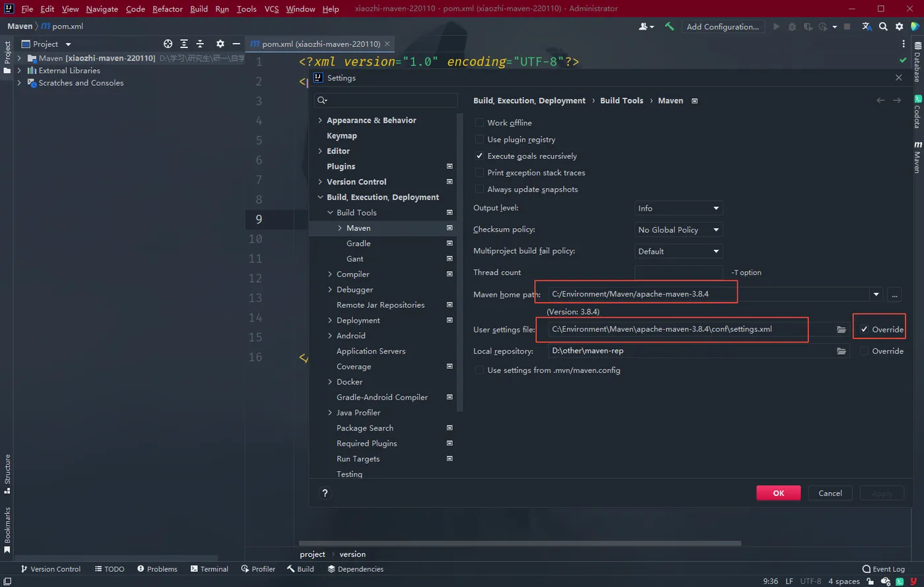924x587 pixels.
Task: Select Plugins in settings tree
Action: click(x=341, y=166)
